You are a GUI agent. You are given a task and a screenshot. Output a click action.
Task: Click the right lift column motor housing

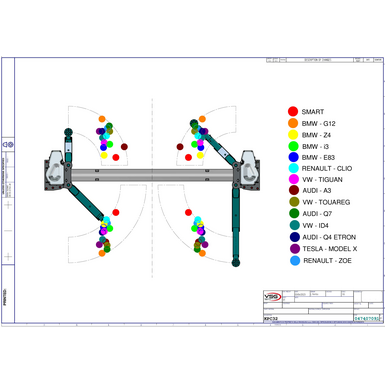pyautogui.click(x=249, y=168)
